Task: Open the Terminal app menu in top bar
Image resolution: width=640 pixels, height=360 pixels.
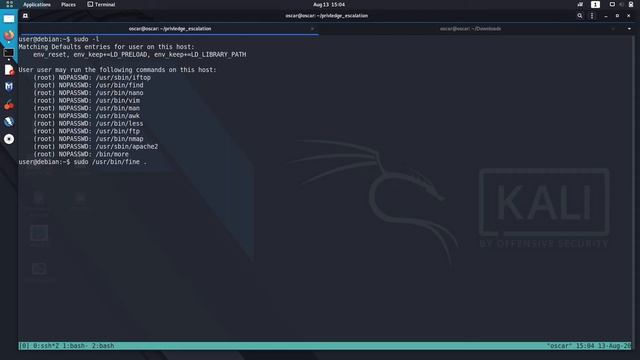Action: coord(101,4)
